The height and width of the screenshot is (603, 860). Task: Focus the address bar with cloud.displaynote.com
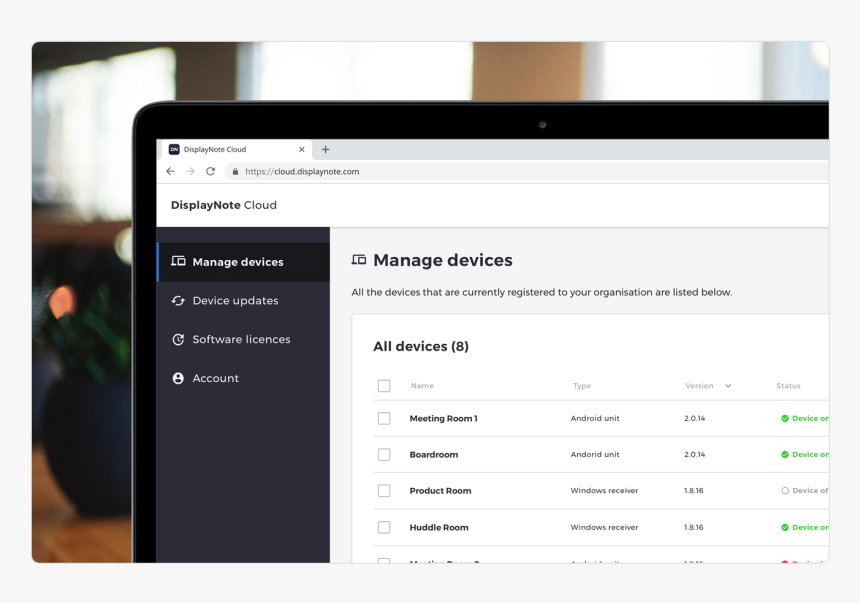527,171
